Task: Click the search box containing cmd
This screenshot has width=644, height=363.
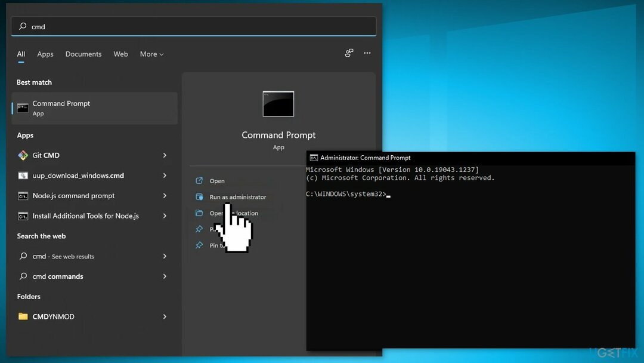Action: pos(194,26)
